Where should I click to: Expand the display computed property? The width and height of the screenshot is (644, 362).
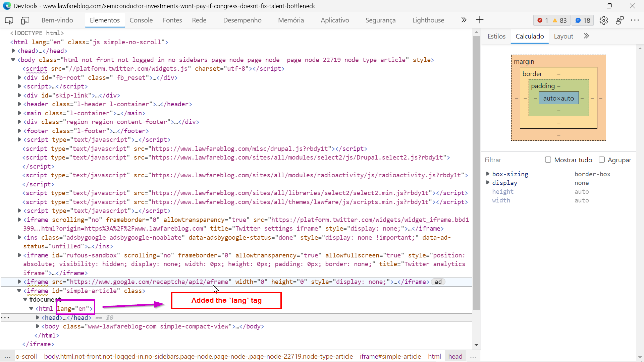(488, 183)
